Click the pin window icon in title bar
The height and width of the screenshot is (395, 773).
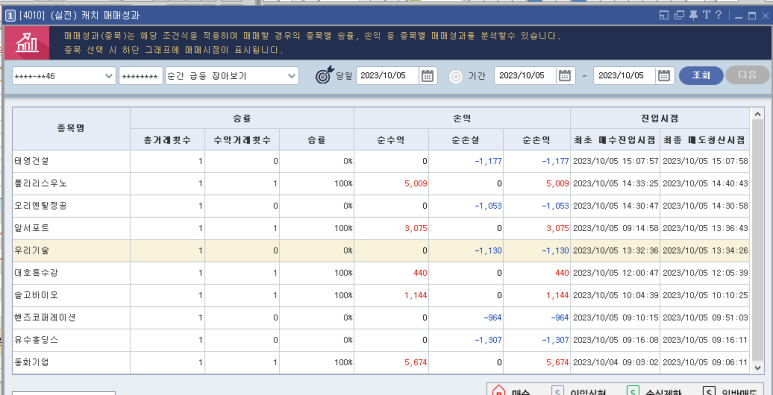point(693,15)
